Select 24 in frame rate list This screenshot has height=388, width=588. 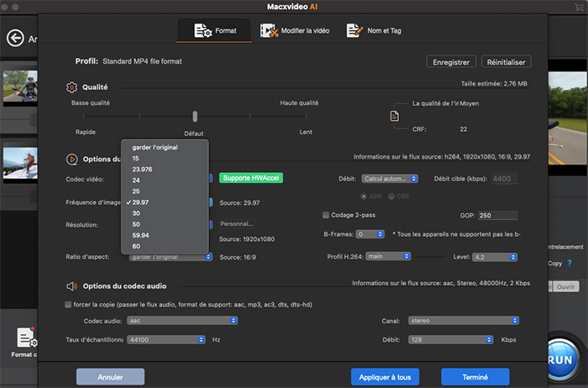[x=165, y=181]
